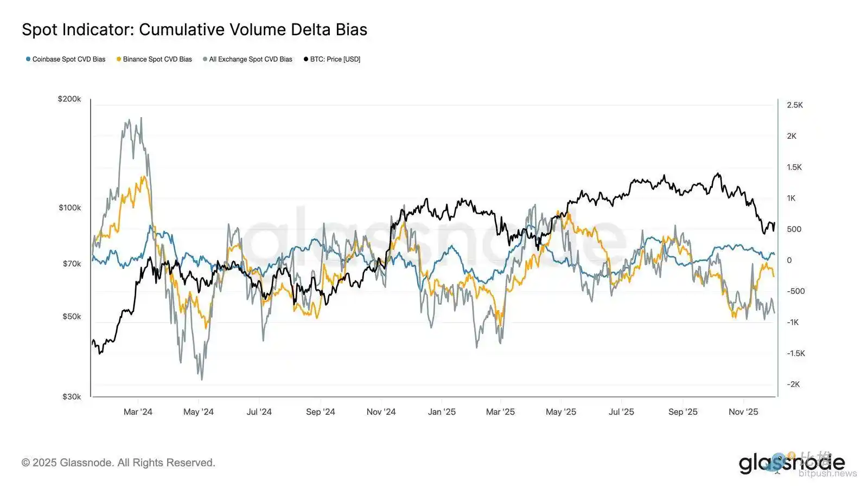This screenshot has width=868, height=488.
Task: Click the black BTC Price legend dot
Action: pos(306,59)
